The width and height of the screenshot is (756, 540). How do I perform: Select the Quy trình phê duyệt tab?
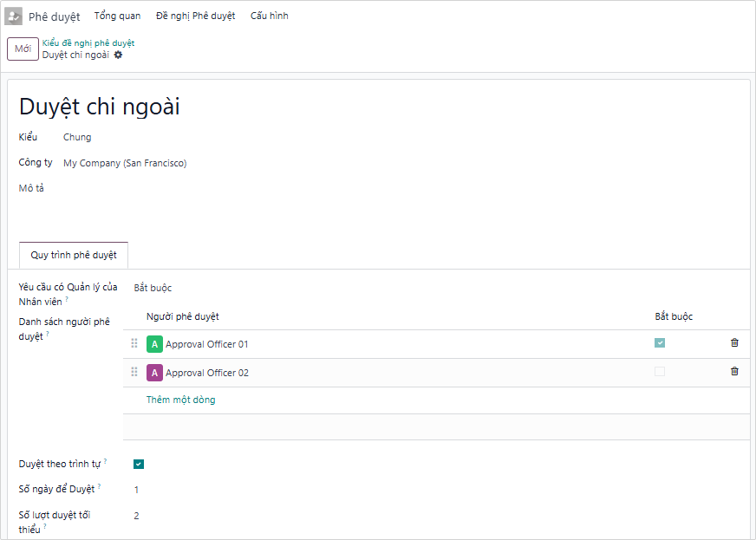point(74,256)
